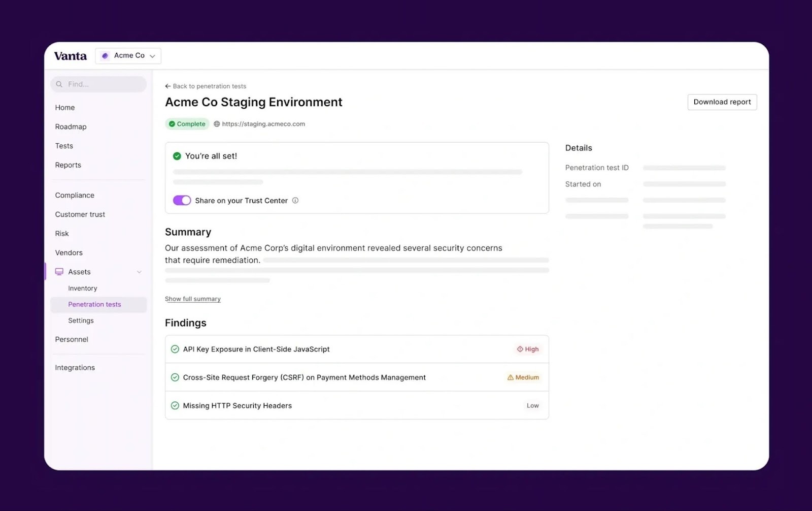This screenshot has height=511, width=812.
Task: Open the Acme Co organization dropdown
Action: [128, 56]
